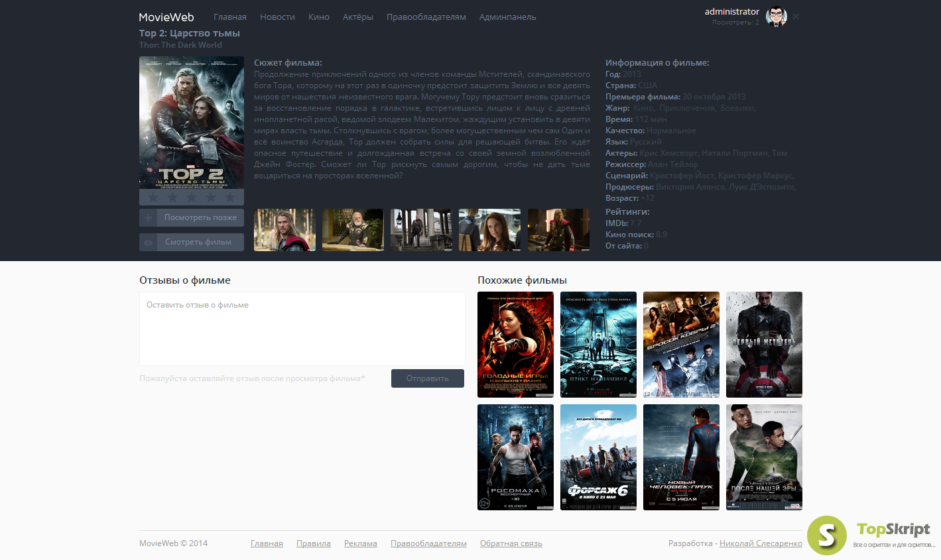The image size is (941, 560).
Task: Open the Голодные игры poster
Action: coord(515,345)
